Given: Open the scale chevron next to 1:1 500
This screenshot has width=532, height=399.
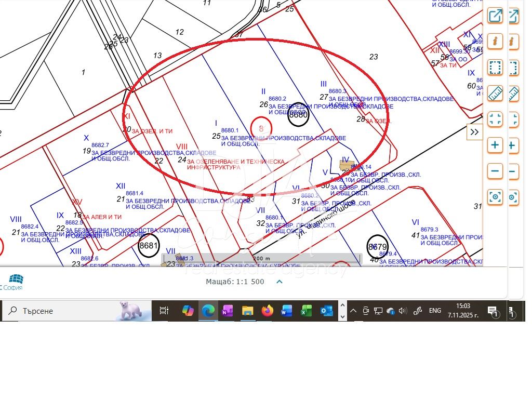Looking at the screenshot, I should [279, 282].
